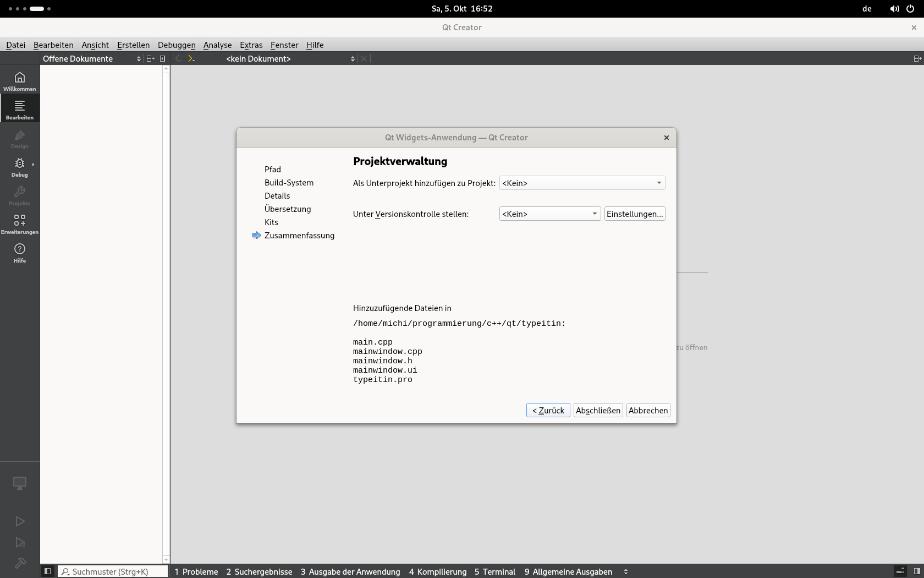924x578 pixels.
Task: Click the Offene Dokumente scrollbar up arrow
Action: (x=166, y=69)
